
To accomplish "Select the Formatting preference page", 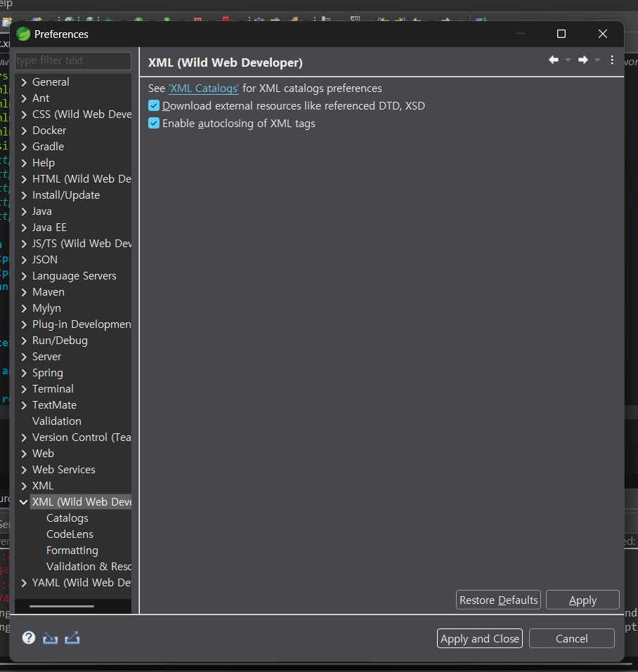I will click(x=72, y=551).
